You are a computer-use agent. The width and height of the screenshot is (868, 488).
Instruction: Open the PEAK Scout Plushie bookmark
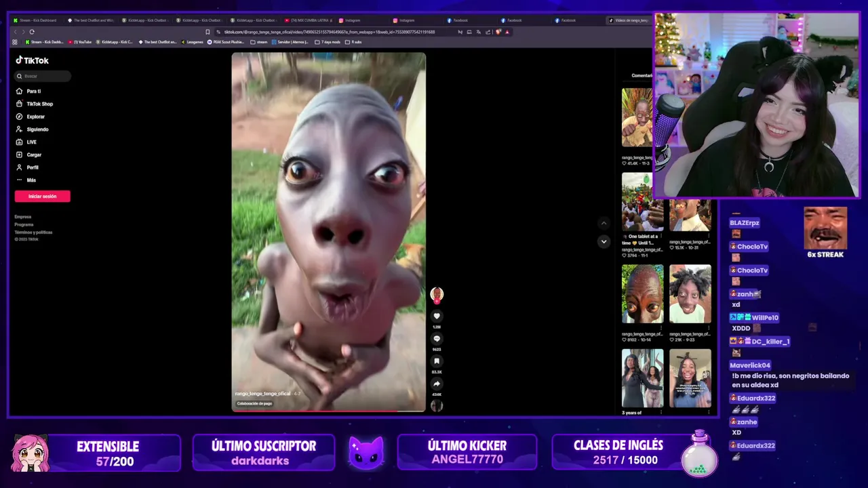click(226, 42)
